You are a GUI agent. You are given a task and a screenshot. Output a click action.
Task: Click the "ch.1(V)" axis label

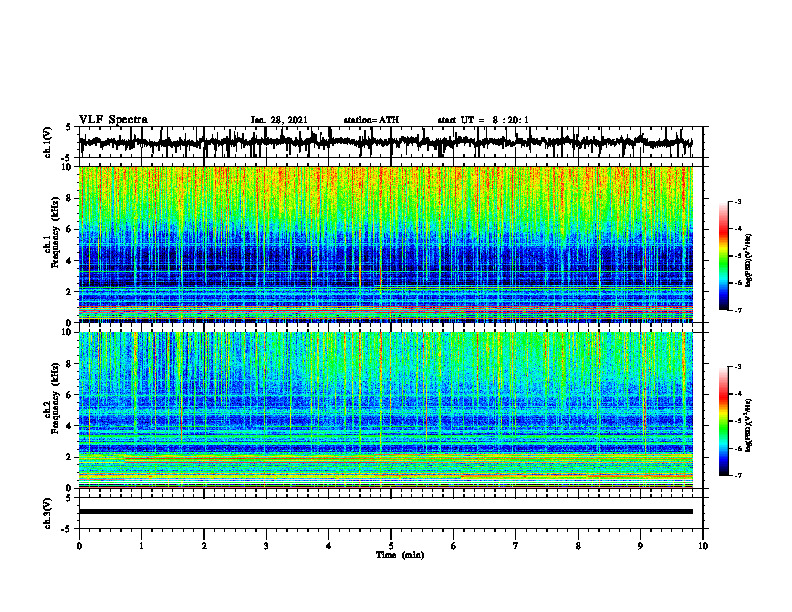pos(48,142)
